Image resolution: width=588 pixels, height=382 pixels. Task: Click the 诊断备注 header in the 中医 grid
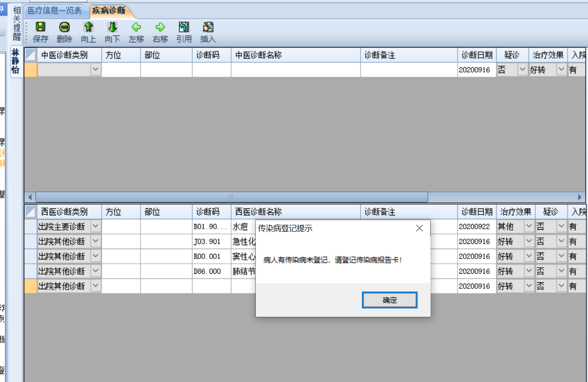(409, 55)
